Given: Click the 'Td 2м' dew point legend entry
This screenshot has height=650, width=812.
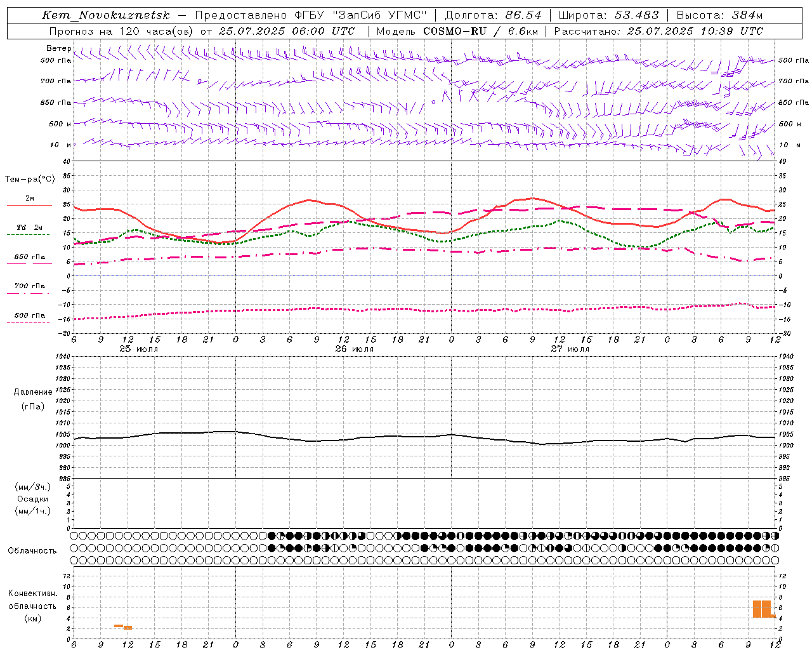Looking at the screenshot, I should [29, 230].
